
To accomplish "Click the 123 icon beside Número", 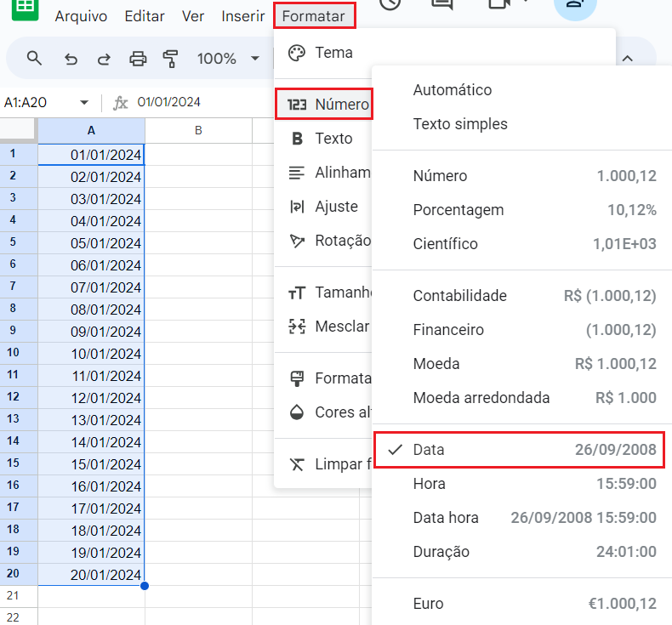I will [x=297, y=105].
